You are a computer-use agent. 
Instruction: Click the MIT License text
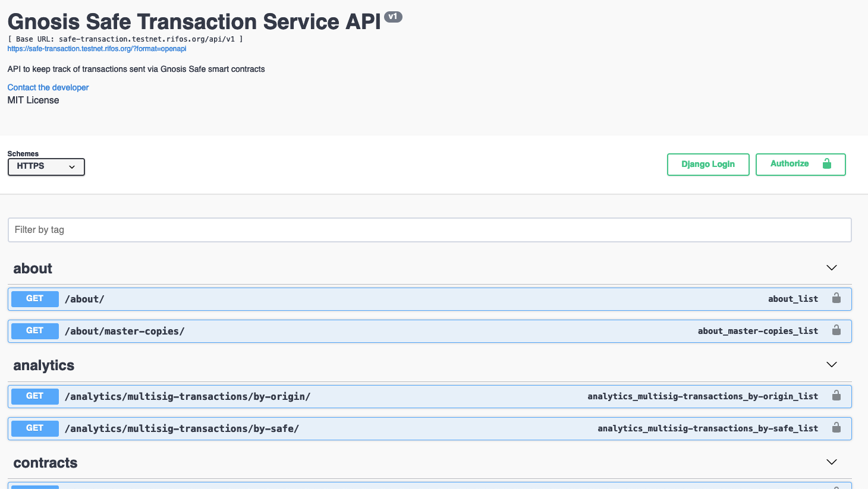pos(33,100)
